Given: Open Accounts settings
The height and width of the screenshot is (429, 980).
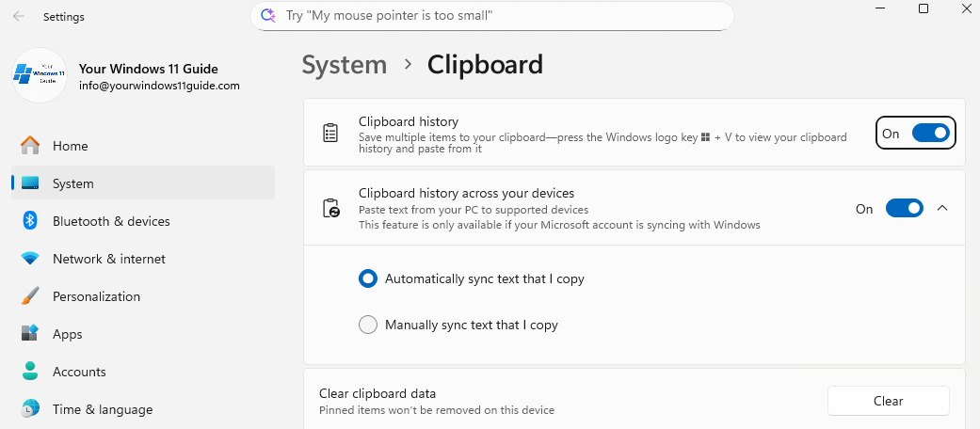Looking at the screenshot, I should [143, 372].
